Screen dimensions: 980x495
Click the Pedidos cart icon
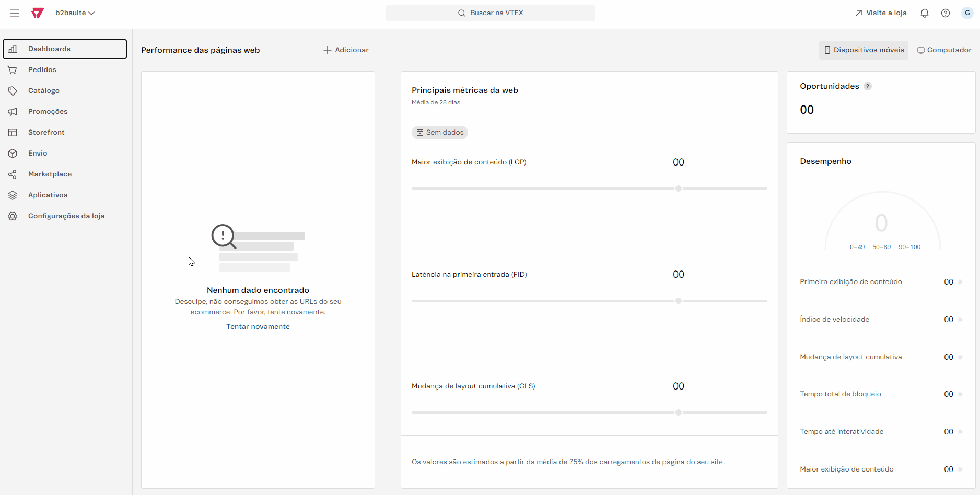(13, 70)
